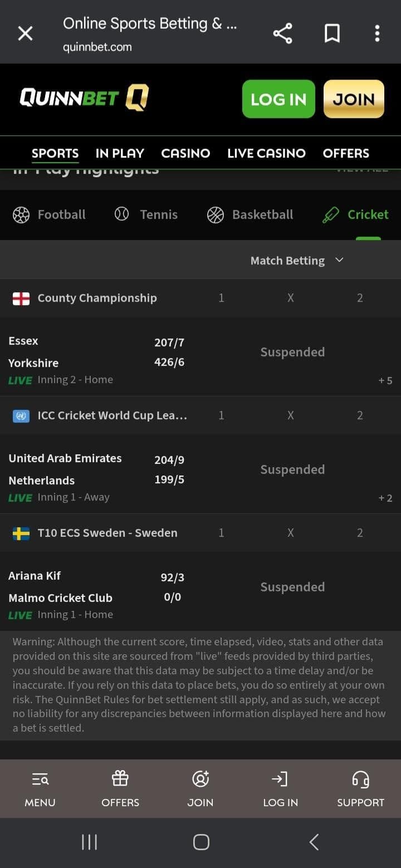Screen dimensions: 401x868
Task: Select the Basketball sport filter
Action: 250,215
